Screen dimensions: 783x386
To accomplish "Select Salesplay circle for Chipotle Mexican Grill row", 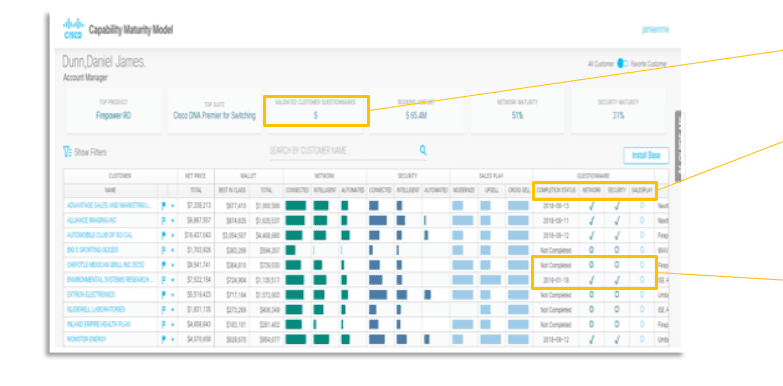I will pyautogui.click(x=642, y=265).
